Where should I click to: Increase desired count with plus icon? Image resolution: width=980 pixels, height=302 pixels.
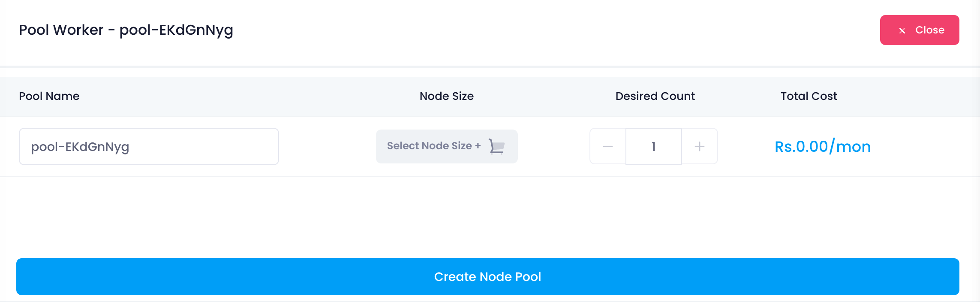700,146
